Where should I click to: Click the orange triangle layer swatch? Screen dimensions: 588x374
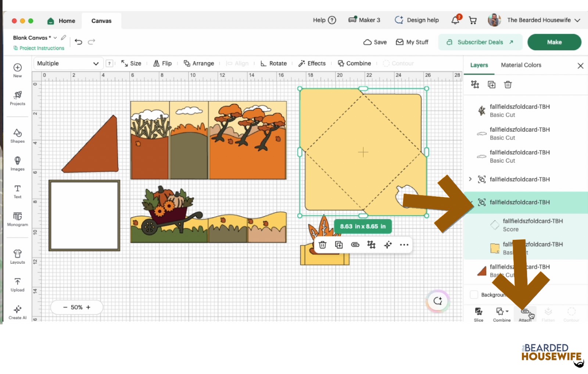482,271
